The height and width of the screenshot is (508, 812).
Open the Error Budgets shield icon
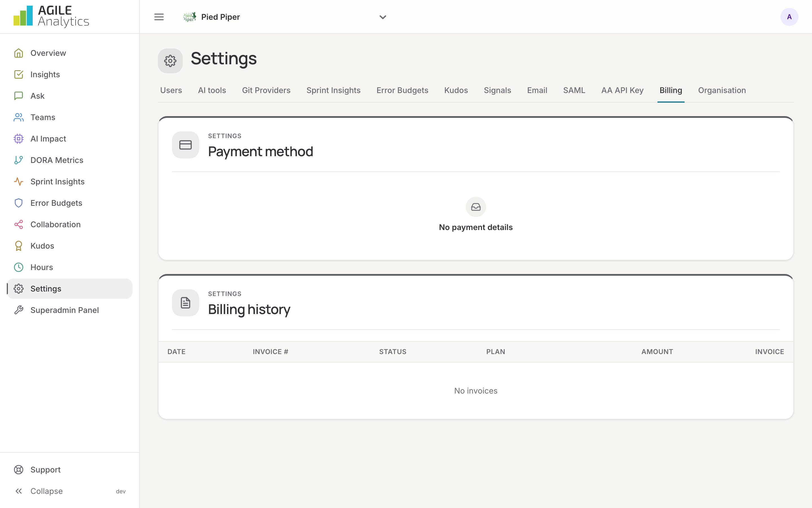coord(19,203)
